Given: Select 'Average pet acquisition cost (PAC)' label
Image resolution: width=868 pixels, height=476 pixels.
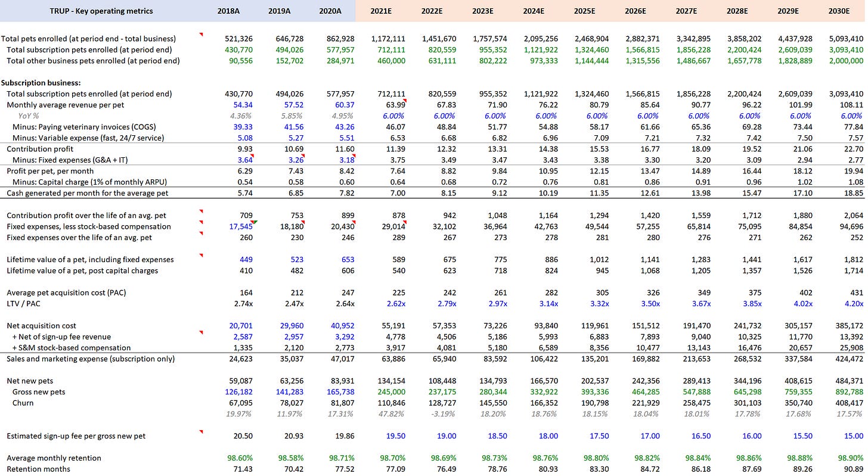Looking at the screenshot, I should 66,293.
